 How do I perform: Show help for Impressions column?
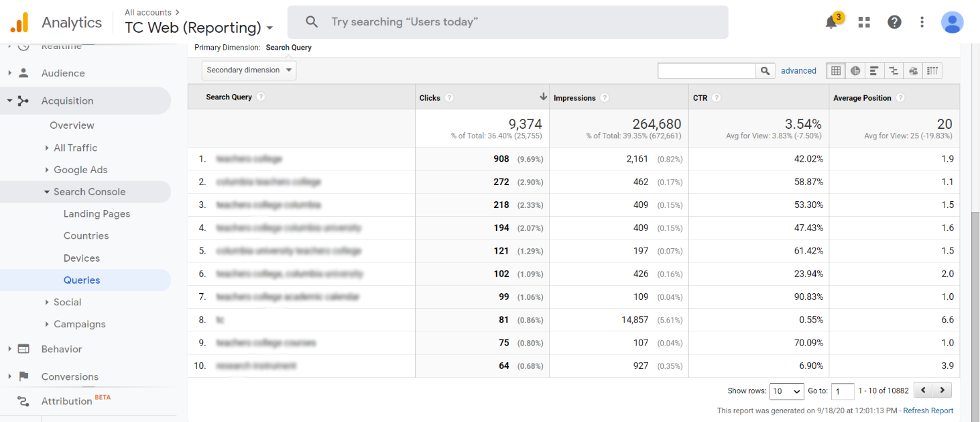[605, 97]
